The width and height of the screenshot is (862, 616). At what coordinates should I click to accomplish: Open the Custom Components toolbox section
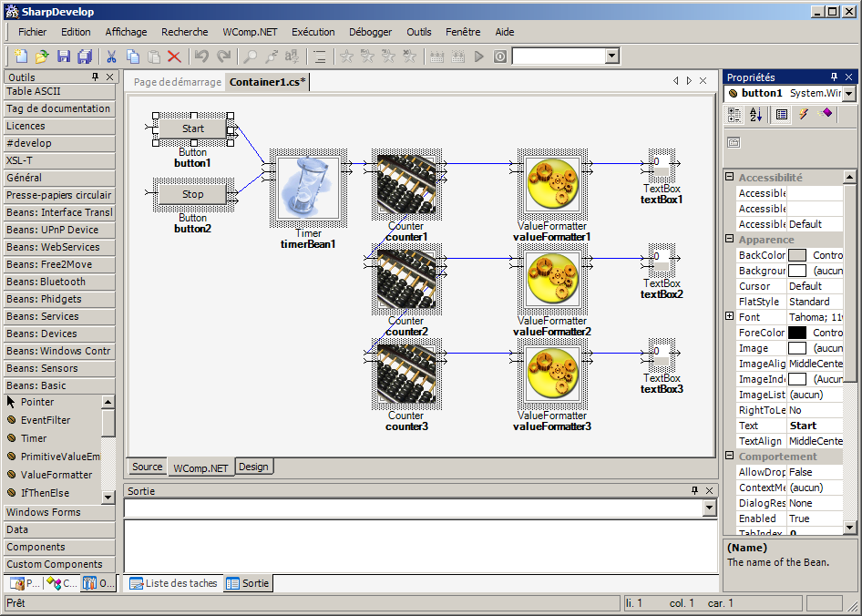tap(60, 564)
